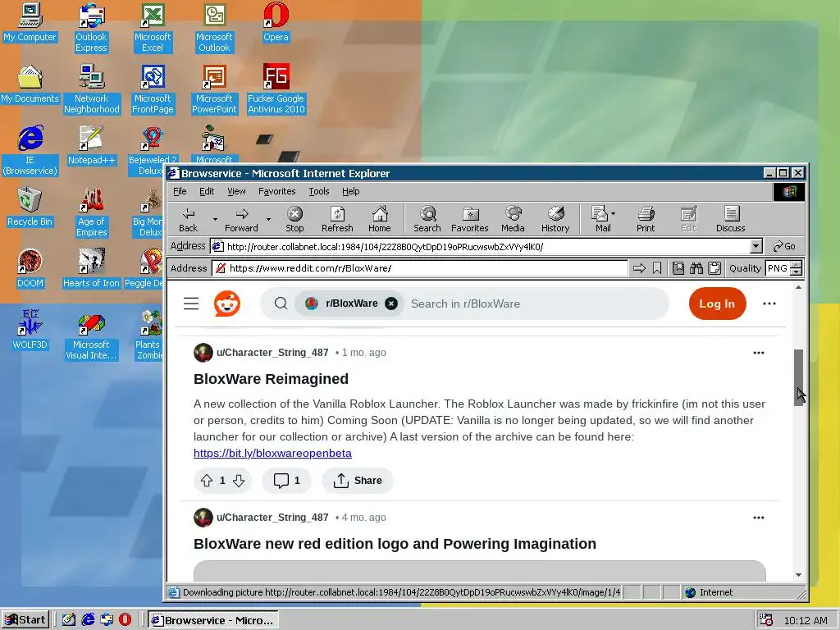Image resolution: width=840 pixels, height=630 pixels.
Task: Open the File menu
Action: pyautogui.click(x=180, y=191)
